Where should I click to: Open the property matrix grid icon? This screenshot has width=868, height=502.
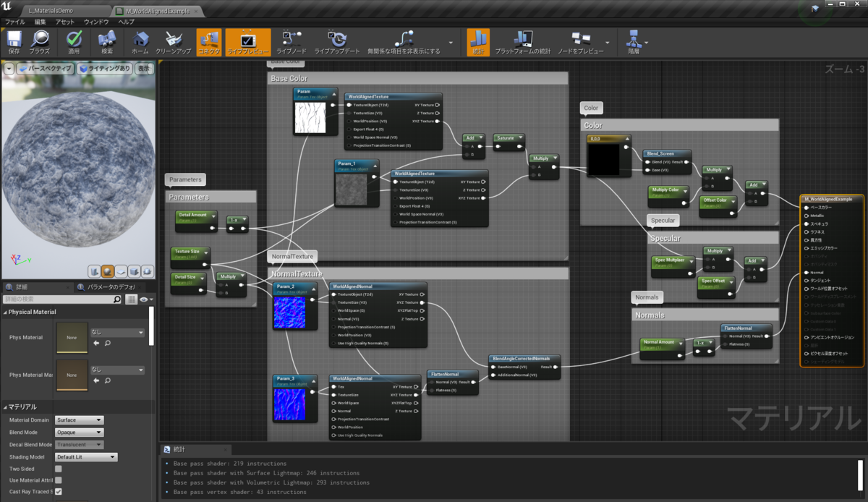132,299
